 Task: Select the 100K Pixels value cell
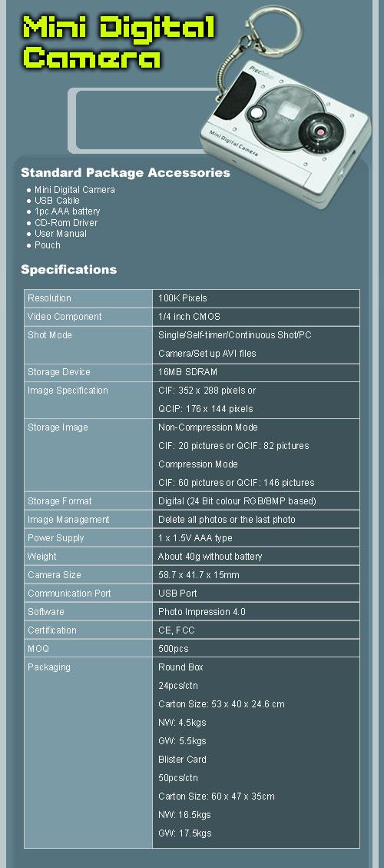tap(257, 298)
